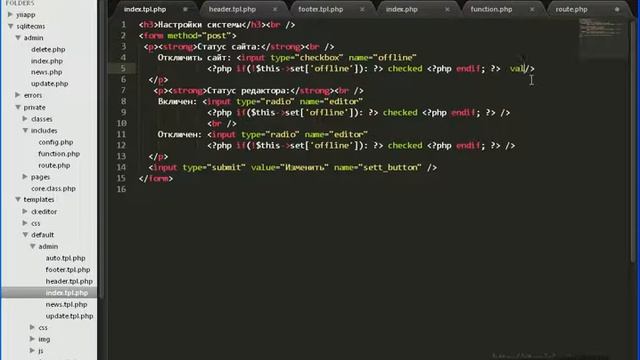The height and width of the screenshot is (360, 640).
Task: Switch to the footer.tpl.php tab
Action: (320, 9)
